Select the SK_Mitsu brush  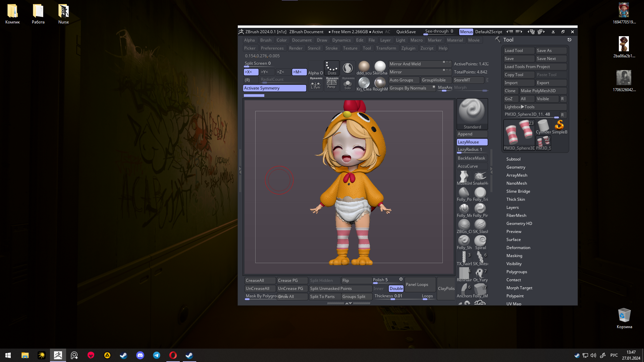[480, 258]
